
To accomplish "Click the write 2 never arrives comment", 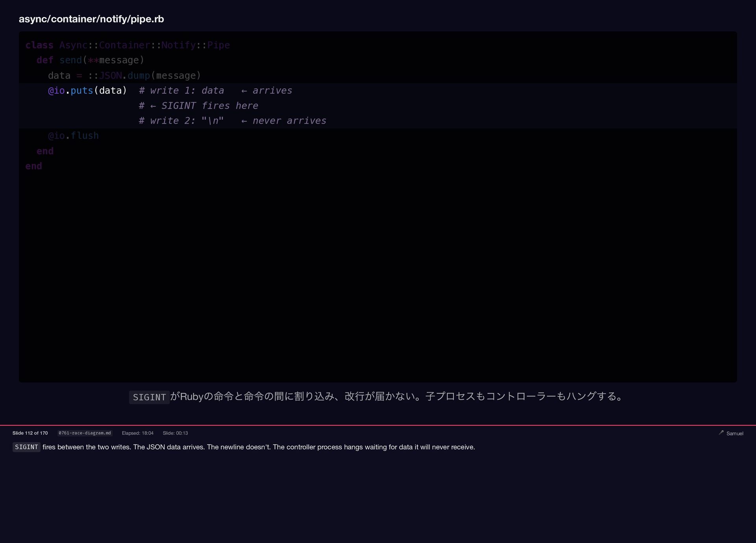I will tap(232, 121).
